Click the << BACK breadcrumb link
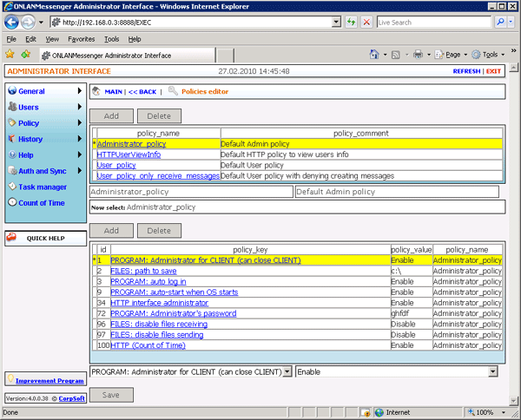 coord(142,92)
